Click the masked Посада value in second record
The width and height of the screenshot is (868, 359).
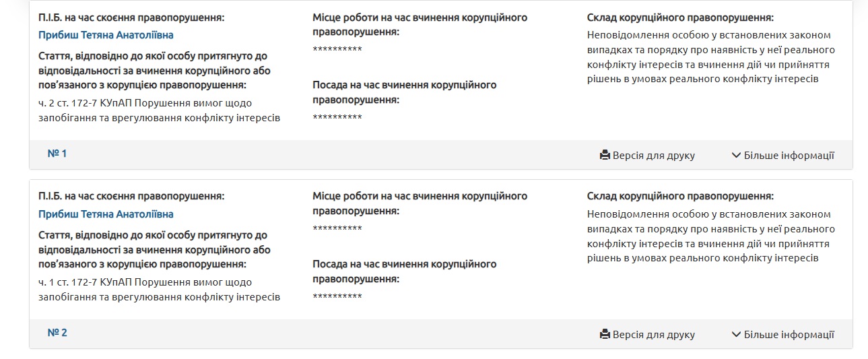pos(337,297)
